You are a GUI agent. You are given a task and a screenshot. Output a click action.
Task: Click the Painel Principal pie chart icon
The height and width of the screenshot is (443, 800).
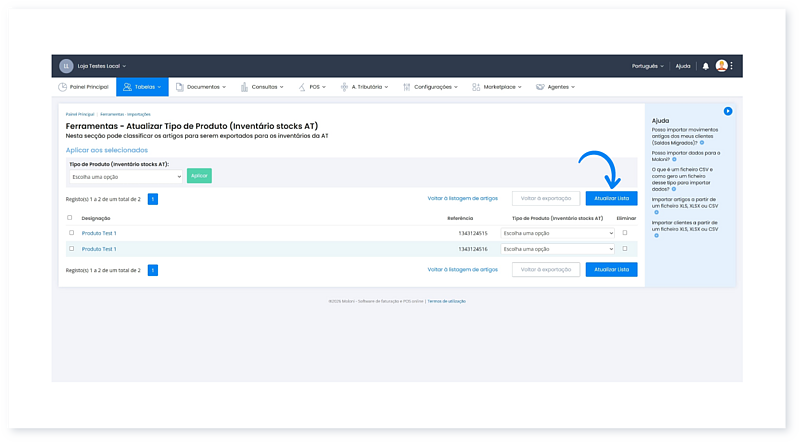point(62,87)
